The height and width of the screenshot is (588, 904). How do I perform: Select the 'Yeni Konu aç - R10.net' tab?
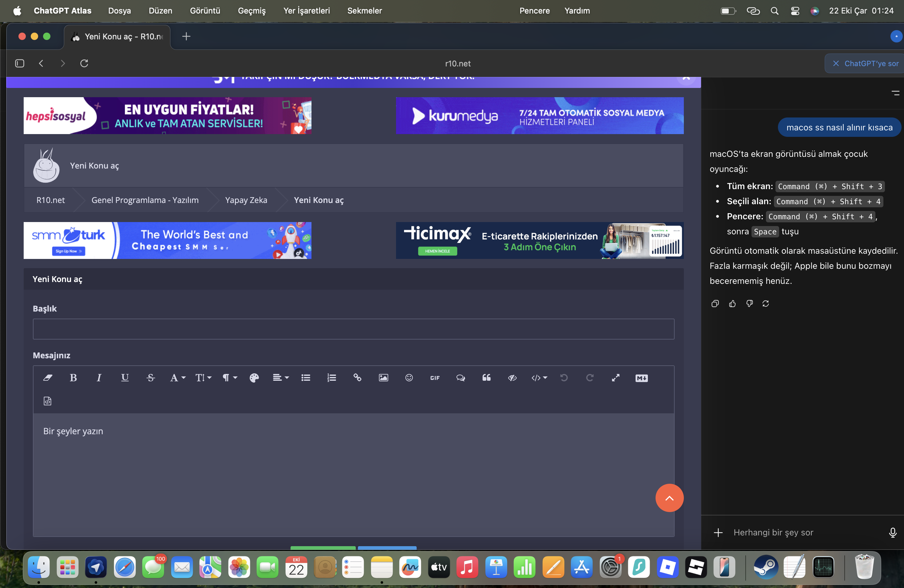click(117, 37)
